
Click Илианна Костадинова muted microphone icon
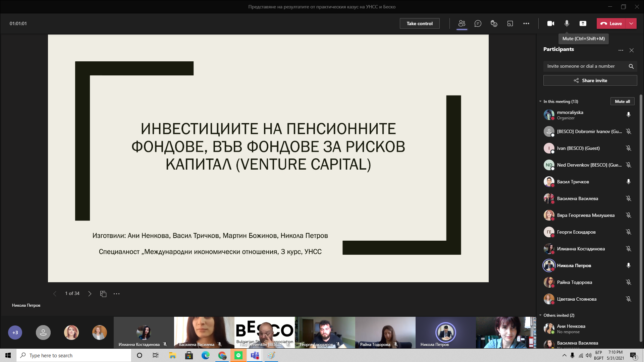(x=629, y=249)
